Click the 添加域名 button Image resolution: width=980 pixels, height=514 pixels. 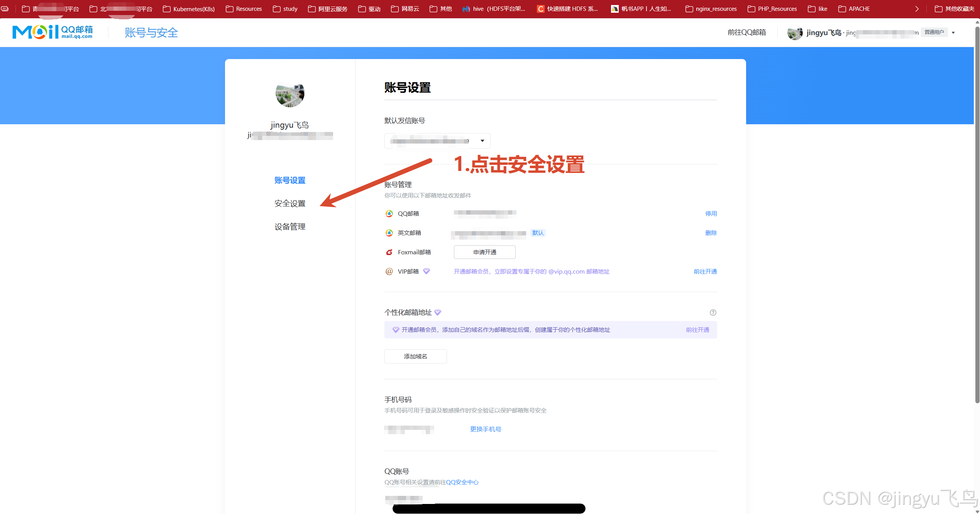415,357
